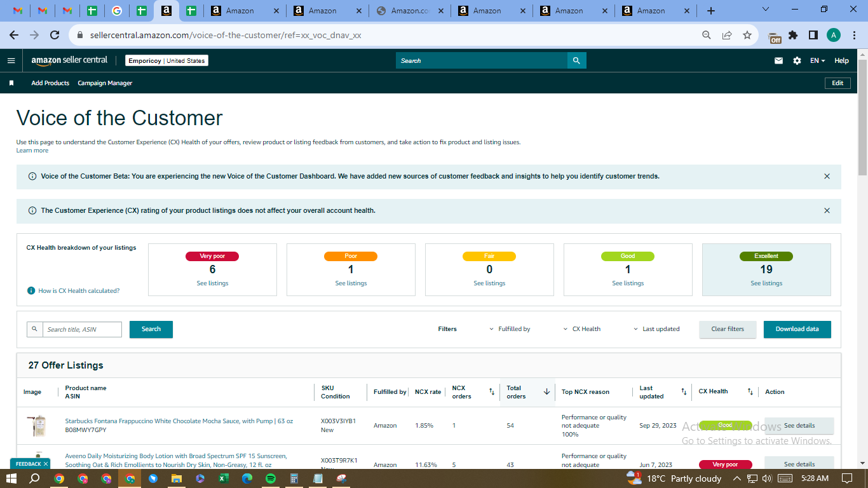Open the Calculator from the taskbar
This screenshot has height=488, width=868.
click(294, 478)
